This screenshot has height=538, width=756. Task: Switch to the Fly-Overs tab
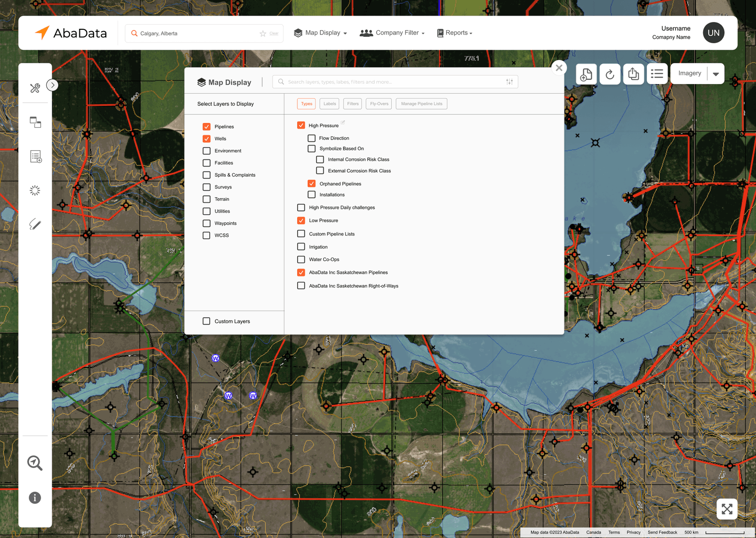coord(379,104)
